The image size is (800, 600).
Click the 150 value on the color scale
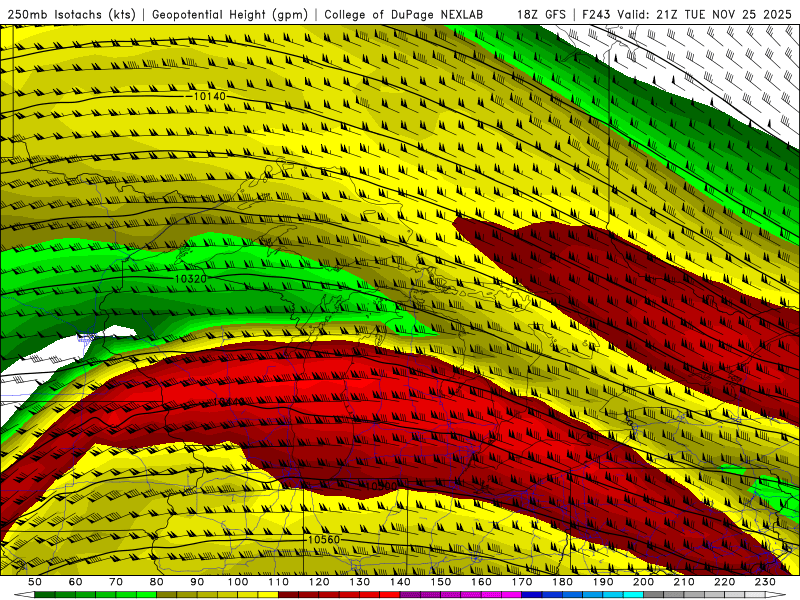[441, 582]
